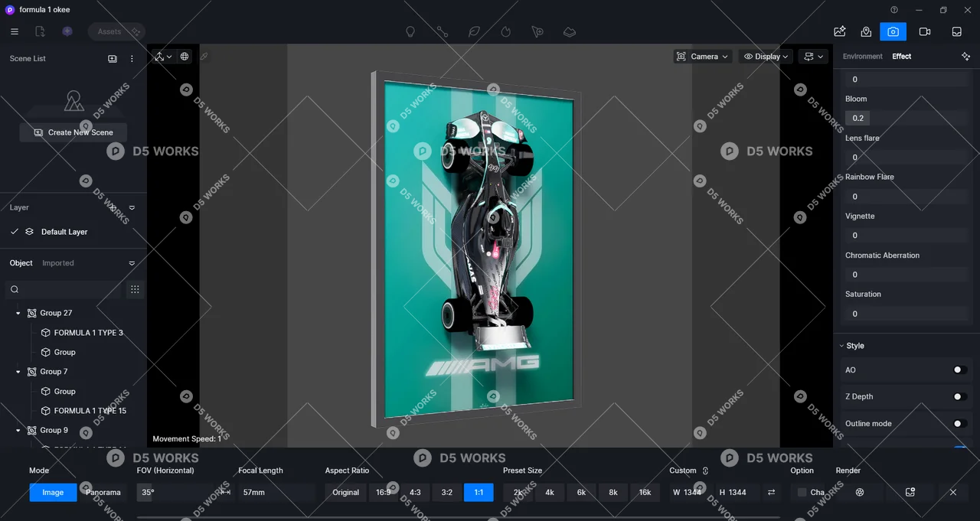Image resolution: width=980 pixels, height=521 pixels.
Task: Select the lightbulb light tool
Action: point(410,32)
